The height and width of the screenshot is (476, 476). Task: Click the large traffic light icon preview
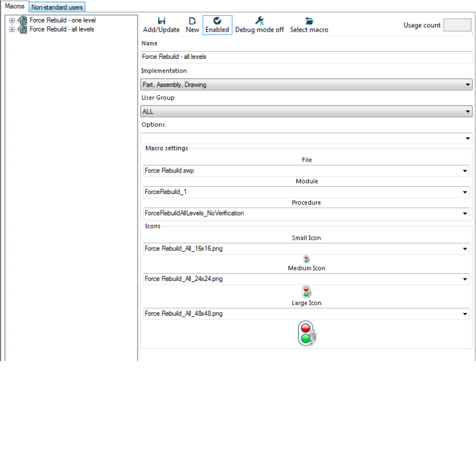pyautogui.click(x=307, y=333)
